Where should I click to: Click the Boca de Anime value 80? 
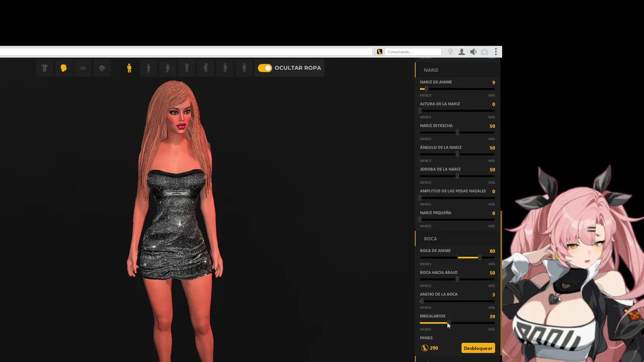[x=492, y=251]
